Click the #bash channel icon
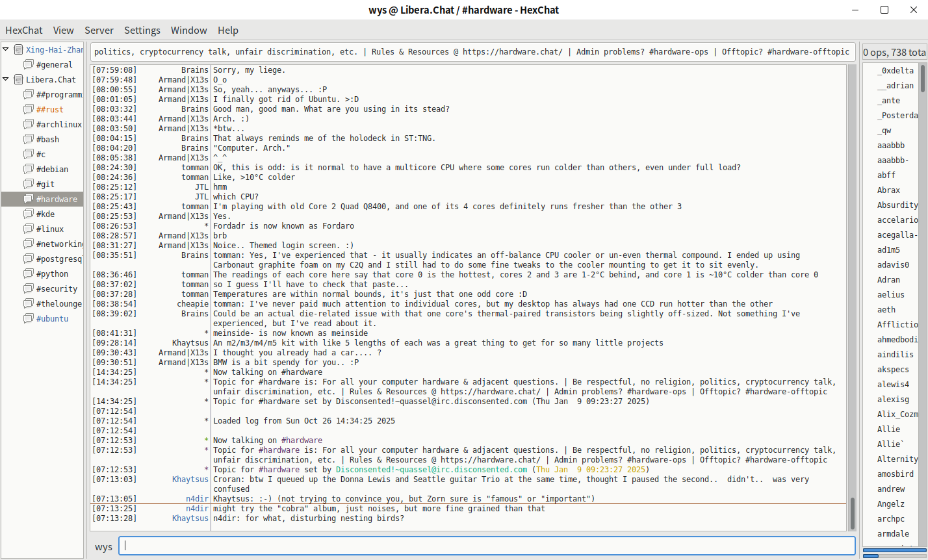 coord(29,140)
